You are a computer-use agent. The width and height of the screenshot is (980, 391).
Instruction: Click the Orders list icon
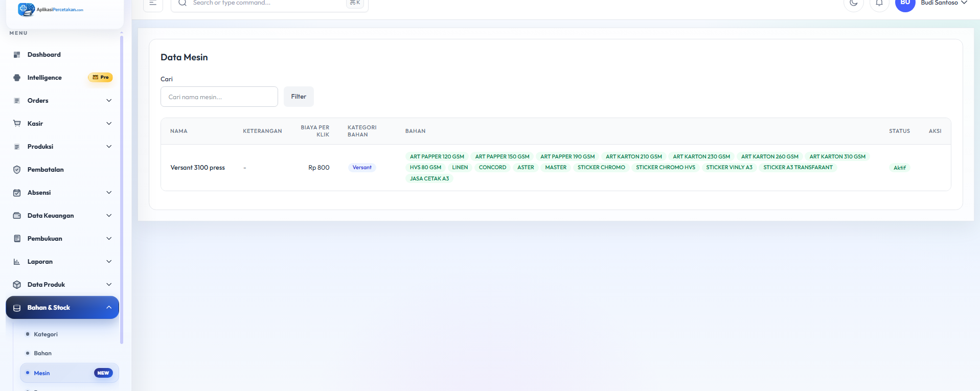pyautogui.click(x=17, y=101)
